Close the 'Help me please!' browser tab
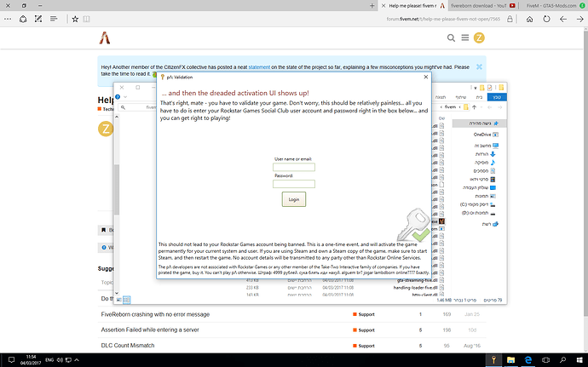The height and width of the screenshot is (367, 588). click(x=383, y=6)
